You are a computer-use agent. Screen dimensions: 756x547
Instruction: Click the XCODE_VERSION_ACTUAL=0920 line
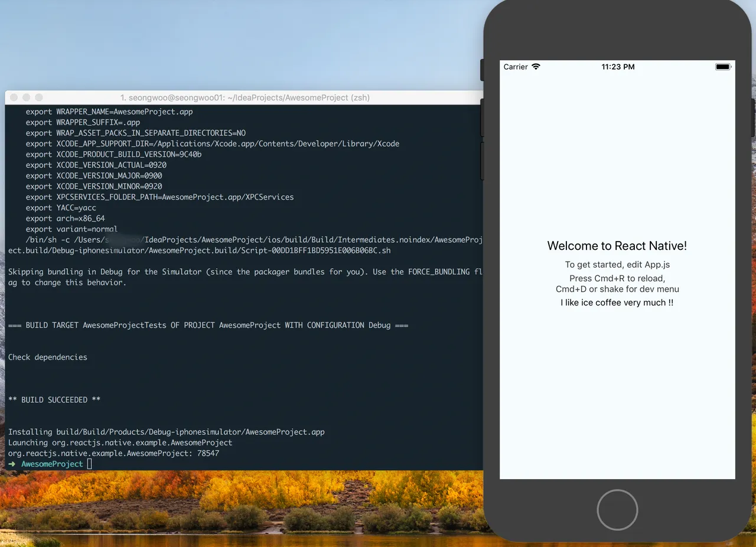click(x=96, y=165)
